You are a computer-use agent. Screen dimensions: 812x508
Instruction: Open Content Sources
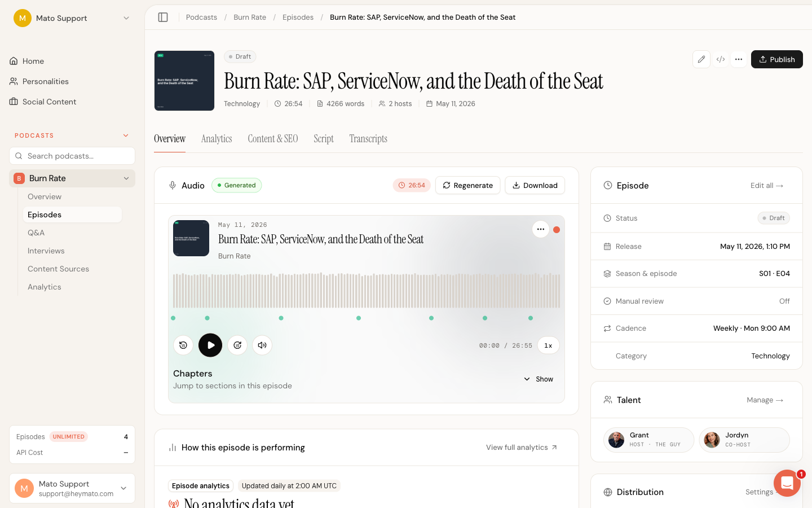pyautogui.click(x=58, y=269)
